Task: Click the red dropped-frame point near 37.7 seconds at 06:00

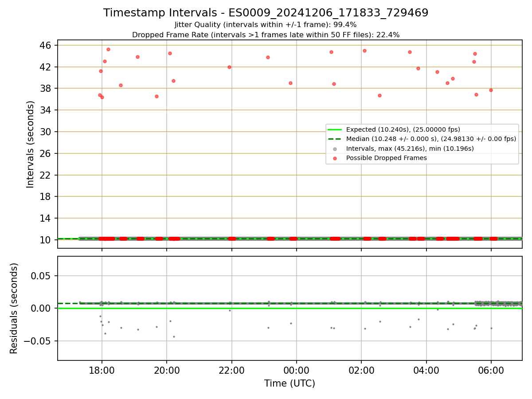Action: [491, 90]
